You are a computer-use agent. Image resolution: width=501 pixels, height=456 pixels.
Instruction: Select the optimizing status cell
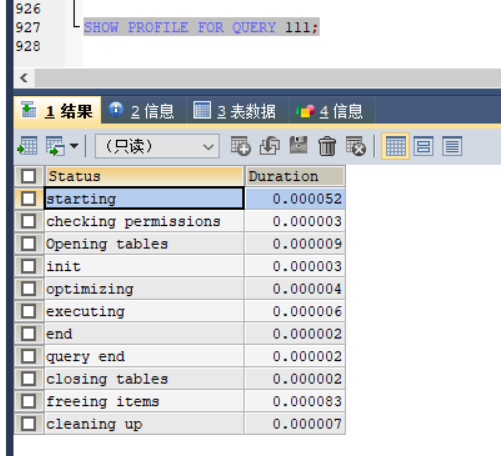(144, 289)
